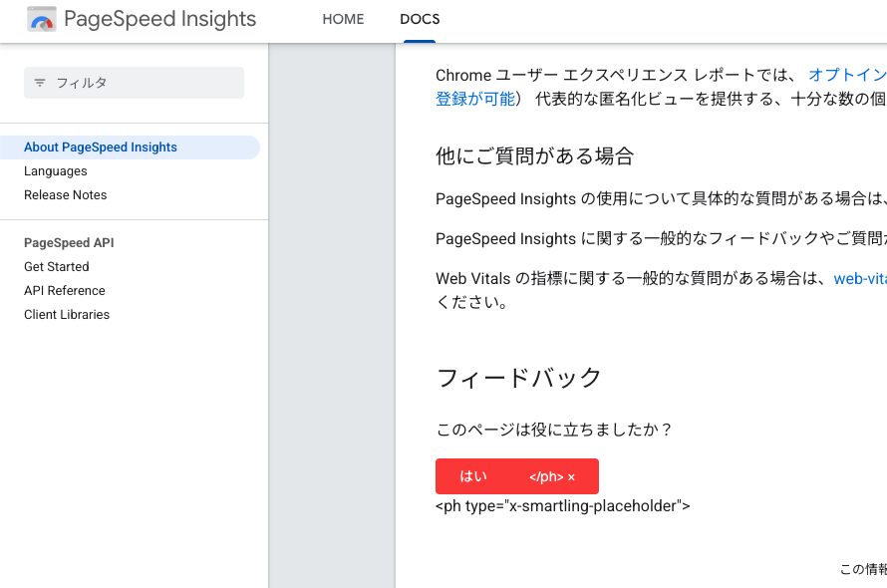Focus the フィルタ filter input field

(x=135, y=83)
